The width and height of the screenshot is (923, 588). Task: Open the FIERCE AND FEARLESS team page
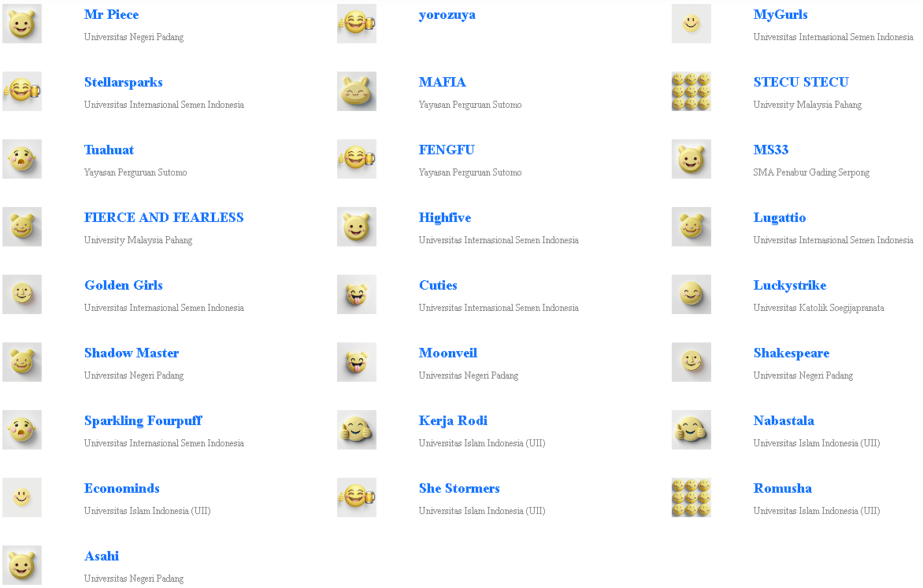click(164, 218)
